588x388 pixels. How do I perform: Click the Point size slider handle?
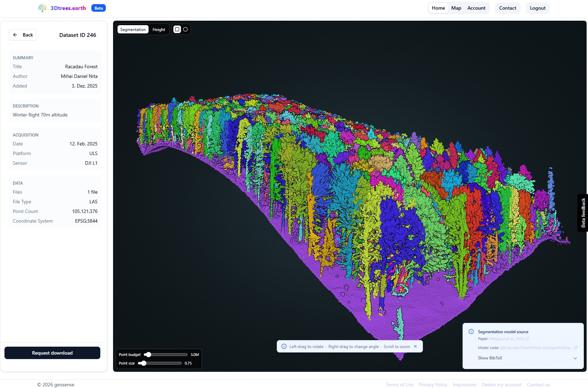pyautogui.click(x=143, y=363)
